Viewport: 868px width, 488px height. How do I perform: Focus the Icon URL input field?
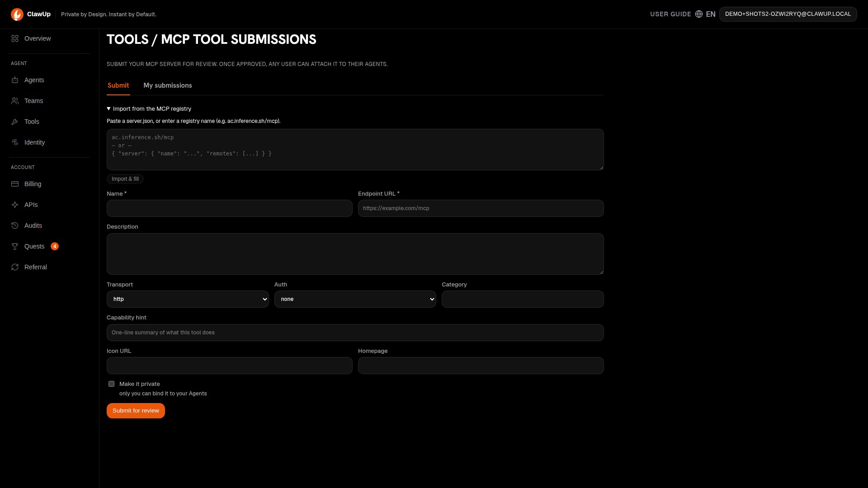[x=230, y=366]
